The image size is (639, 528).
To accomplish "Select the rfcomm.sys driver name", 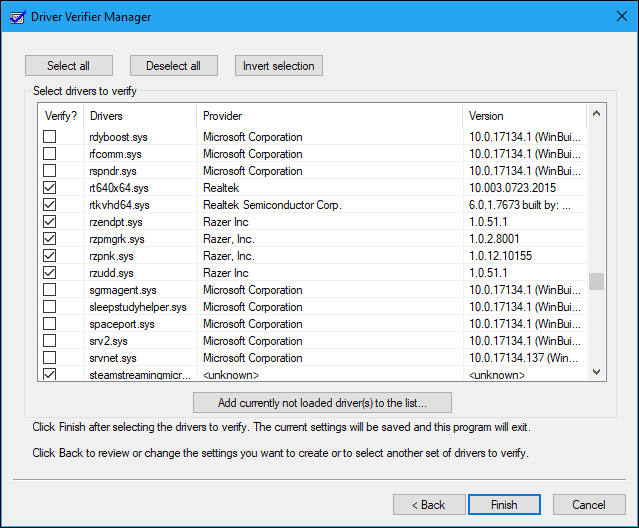I will click(115, 154).
